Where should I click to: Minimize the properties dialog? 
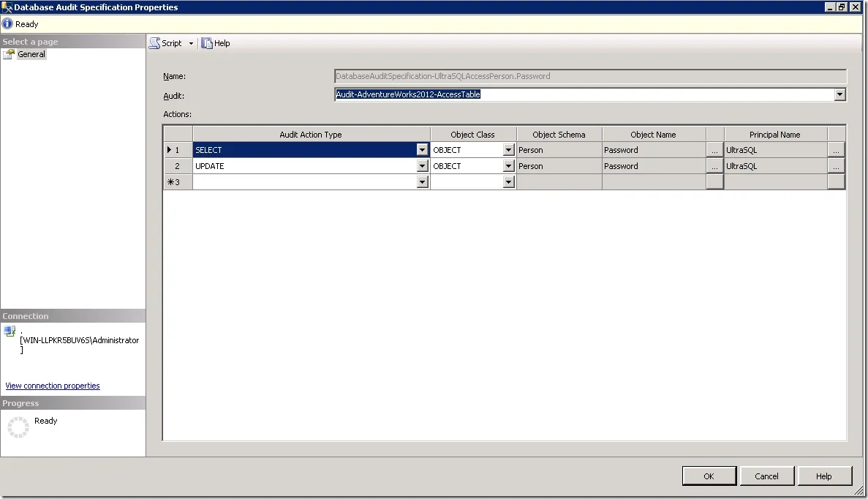830,7
